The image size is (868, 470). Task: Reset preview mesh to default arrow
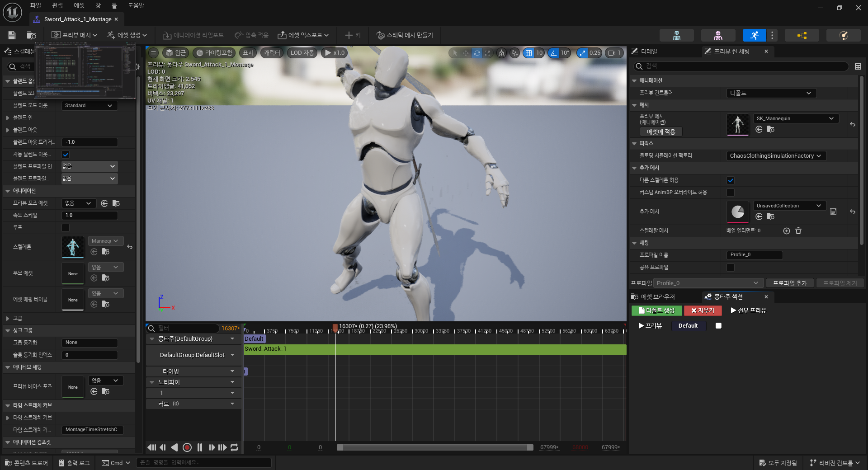853,124
